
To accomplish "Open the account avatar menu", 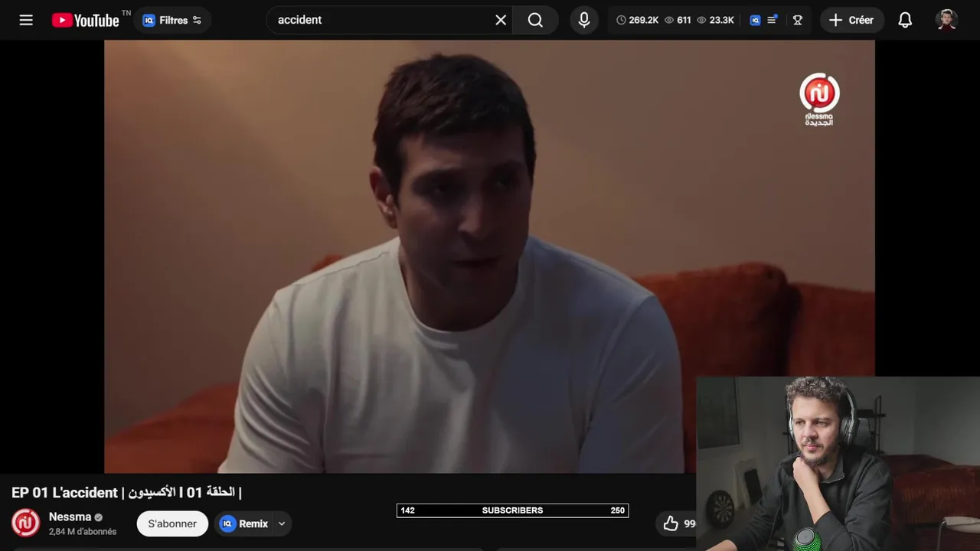I will pos(947,20).
